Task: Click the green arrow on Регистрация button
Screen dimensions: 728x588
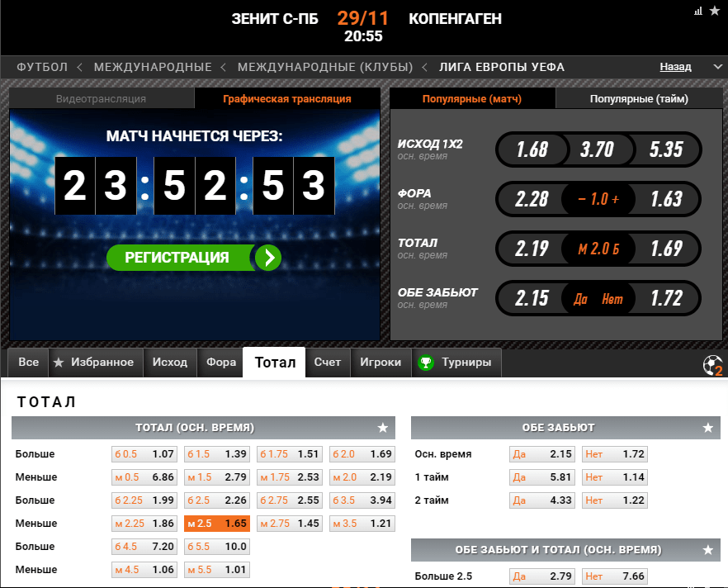Action: (269, 258)
